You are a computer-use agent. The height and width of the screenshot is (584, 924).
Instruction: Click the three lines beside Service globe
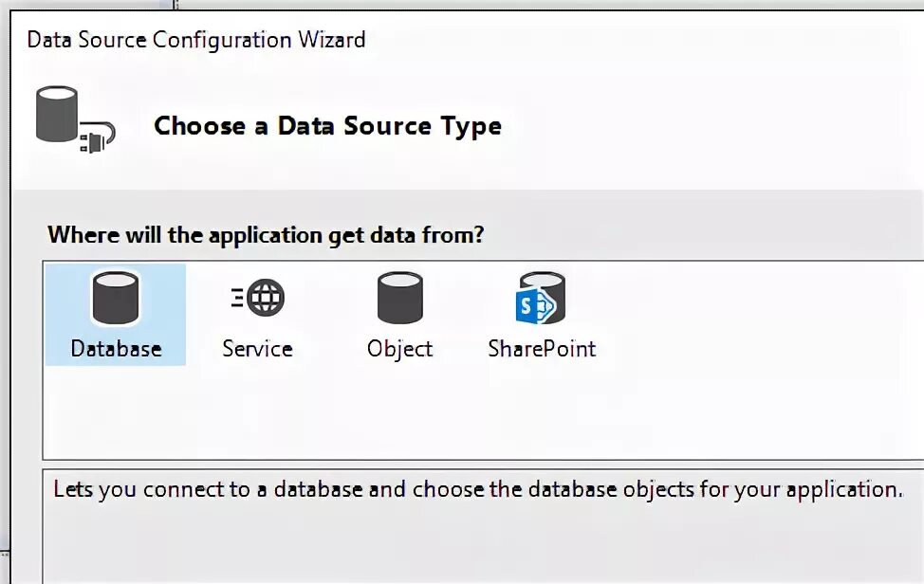pyautogui.click(x=237, y=298)
